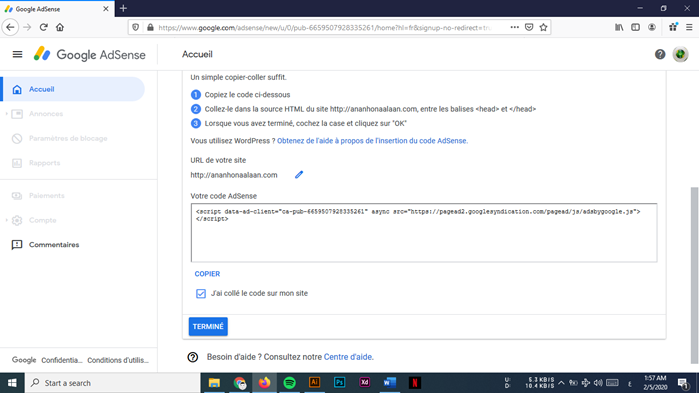Open the volume control in system tray
The height and width of the screenshot is (393, 699).
point(598,383)
